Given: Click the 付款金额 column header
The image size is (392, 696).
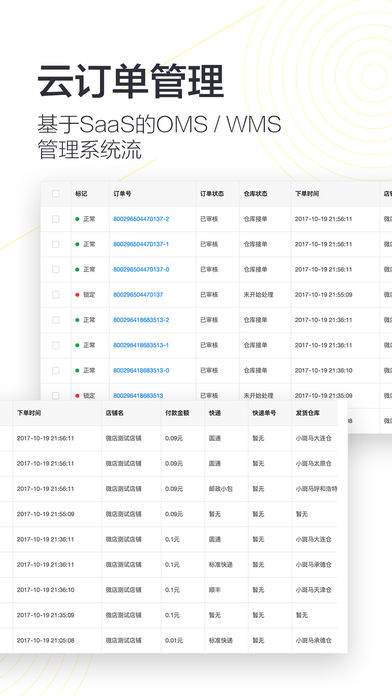Looking at the screenshot, I should click(x=177, y=413).
